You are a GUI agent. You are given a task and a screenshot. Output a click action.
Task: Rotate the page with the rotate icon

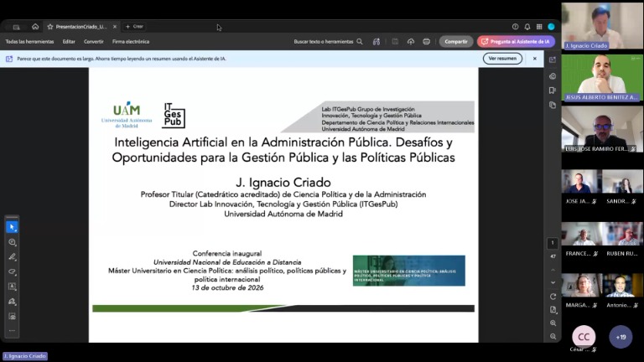[x=553, y=297]
